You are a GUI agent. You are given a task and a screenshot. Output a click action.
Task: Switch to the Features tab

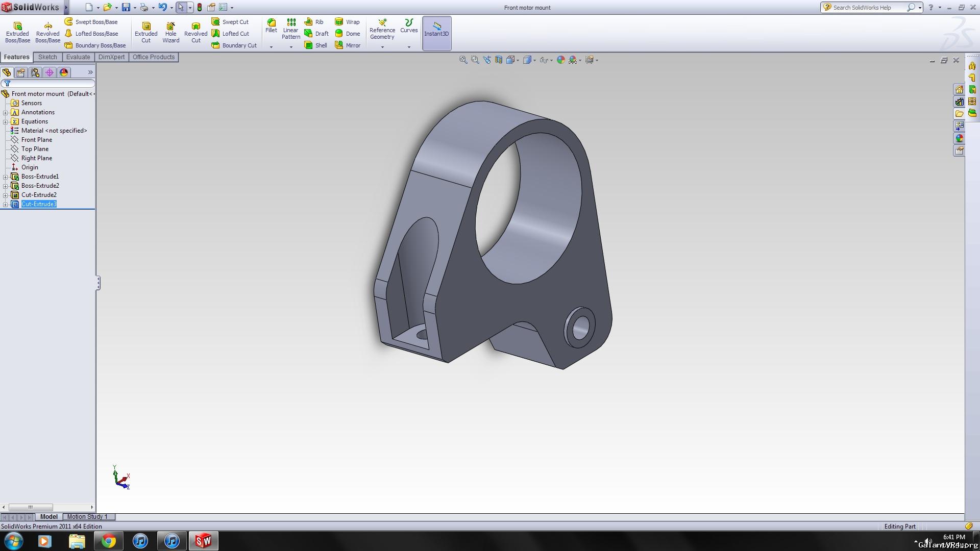(x=17, y=57)
